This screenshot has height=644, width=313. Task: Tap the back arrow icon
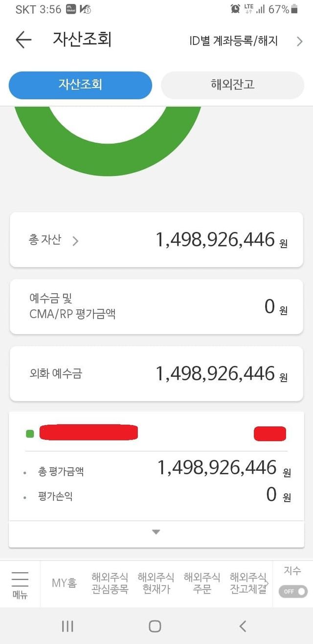(23, 40)
